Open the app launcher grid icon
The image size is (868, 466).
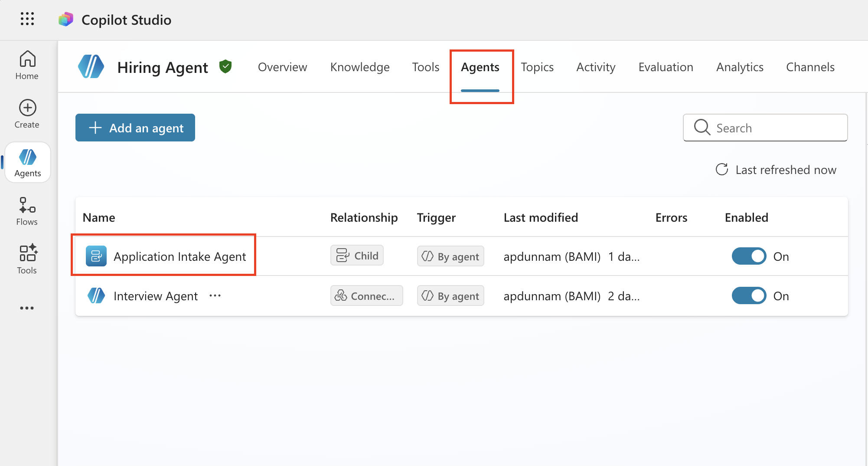27,19
